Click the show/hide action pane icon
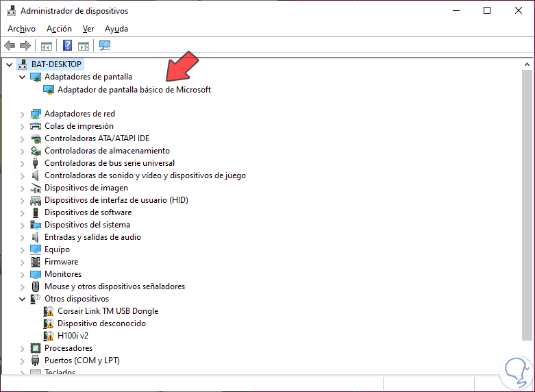The width and height of the screenshot is (535, 392). [x=84, y=45]
